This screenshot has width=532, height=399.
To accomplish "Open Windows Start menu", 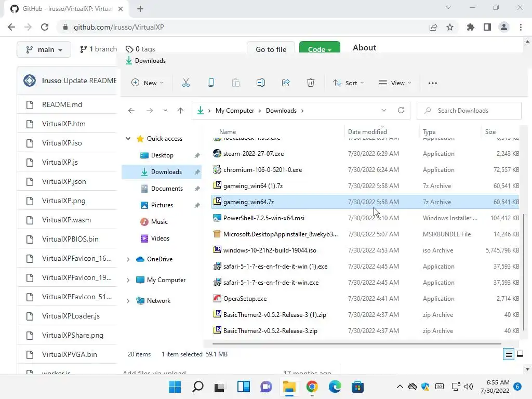I will (175, 387).
